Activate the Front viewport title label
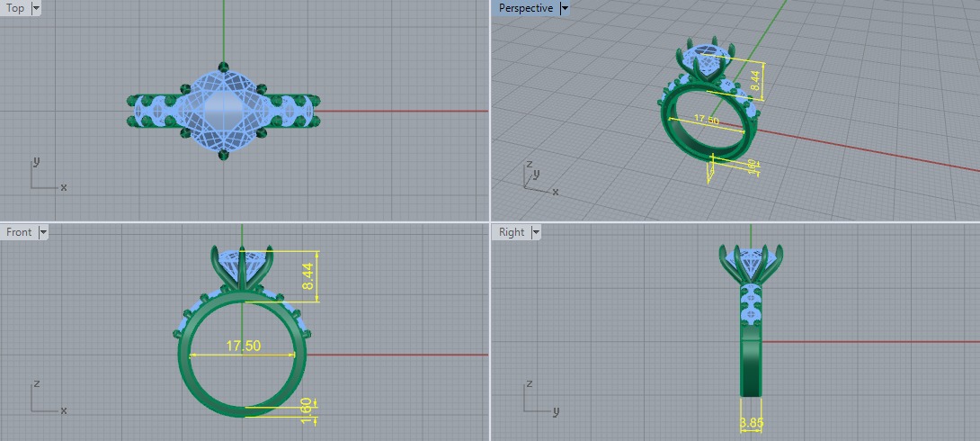 pos(19,232)
